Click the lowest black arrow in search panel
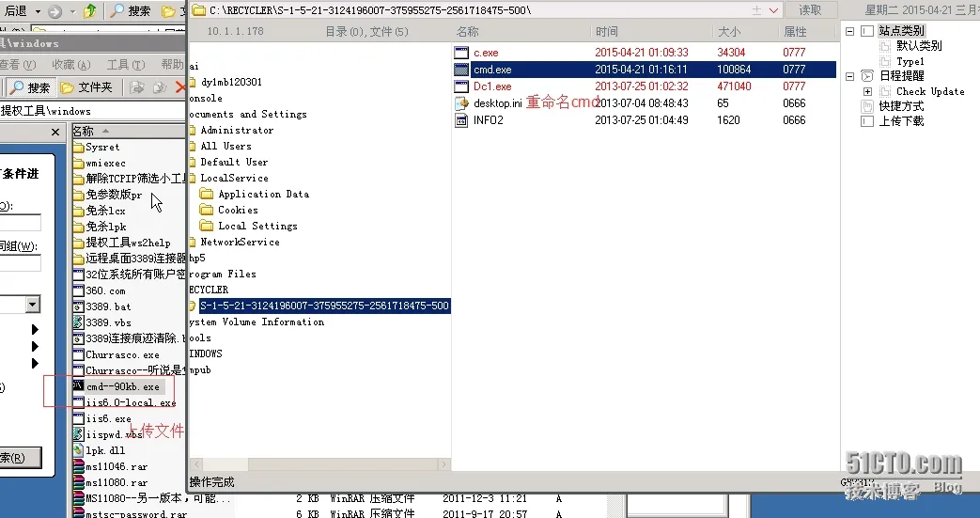This screenshot has width=980, height=518. [35, 363]
